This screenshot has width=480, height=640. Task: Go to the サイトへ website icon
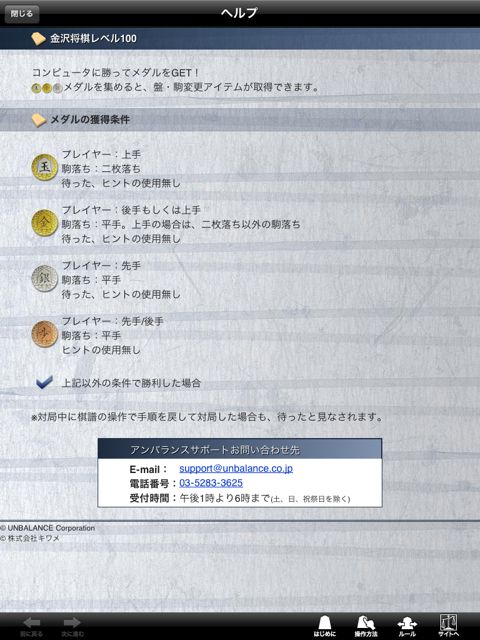[448, 626]
